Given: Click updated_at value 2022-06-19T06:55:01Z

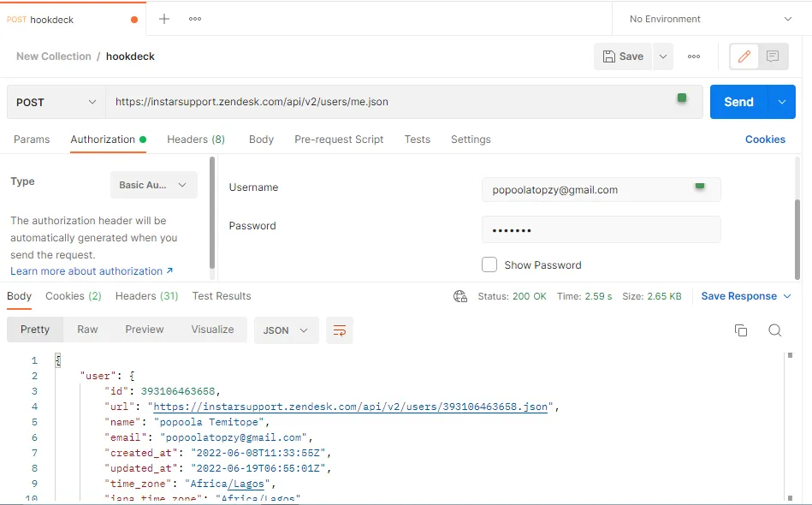Looking at the screenshot, I should [258, 468].
